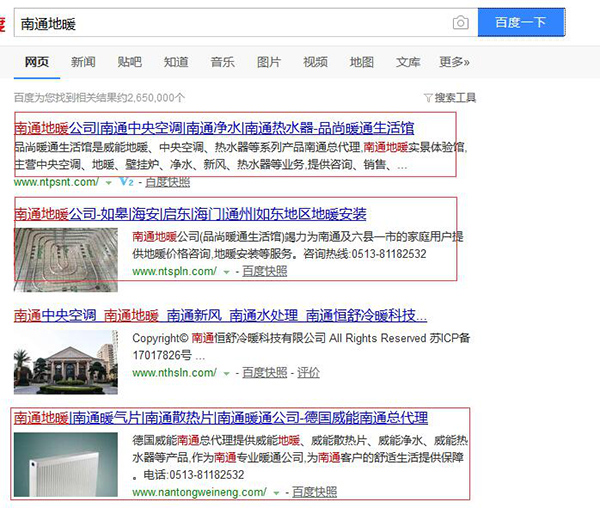Click the camera image search icon
The width and height of the screenshot is (600, 508).
461,23
